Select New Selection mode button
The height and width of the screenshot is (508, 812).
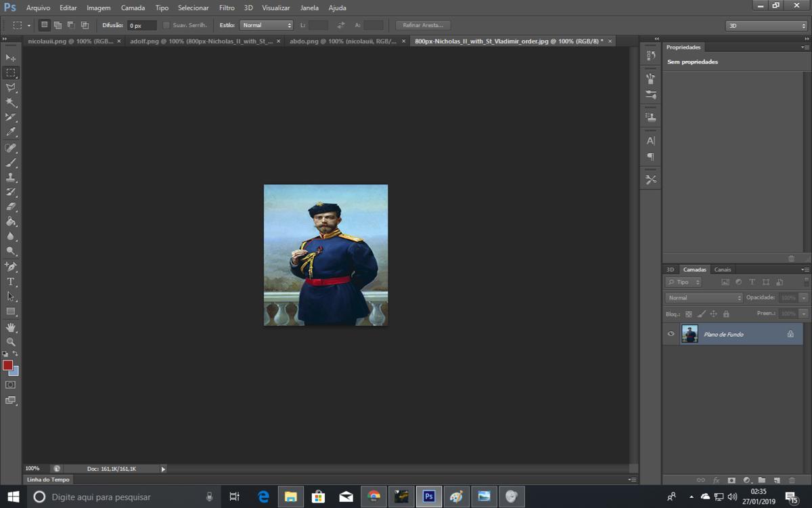(x=45, y=25)
